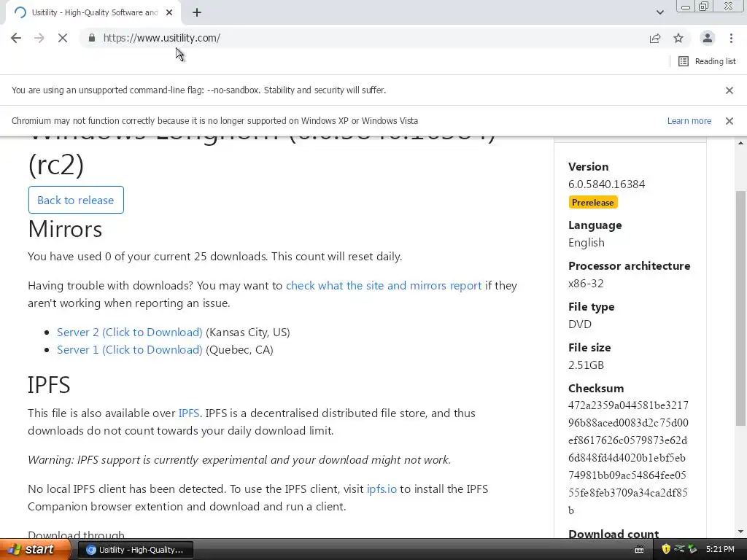Image resolution: width=747 pixels, height=560 pixels.
Task: Bookmark this page with the star
Action: pyautogui.click(x=678, y=38)
